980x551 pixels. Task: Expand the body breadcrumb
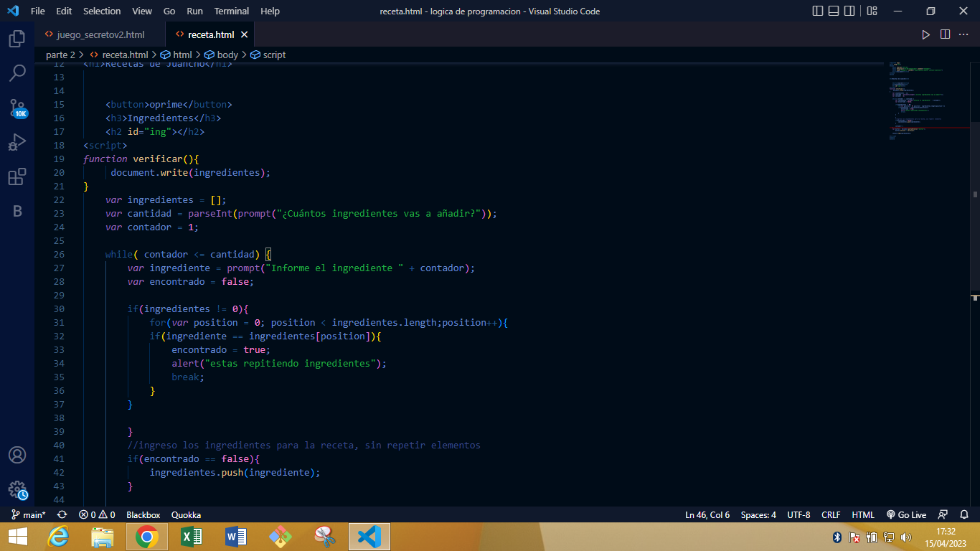221,55
